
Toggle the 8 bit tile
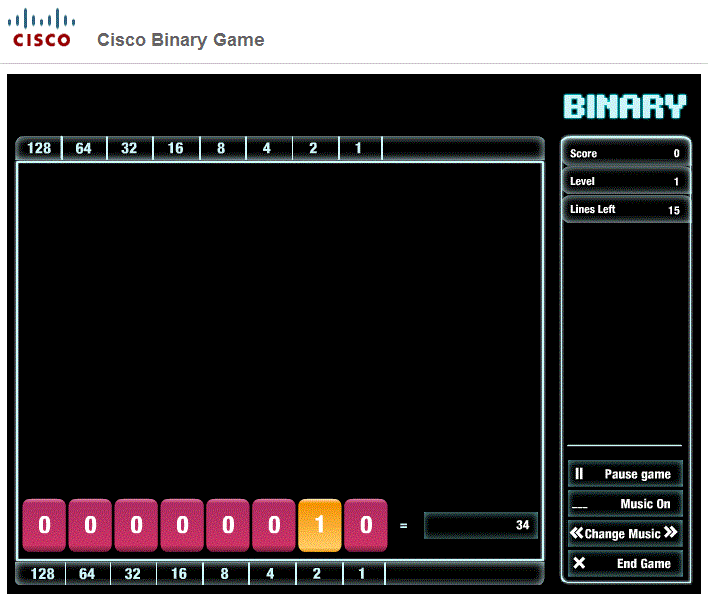click(x=228, y=525)
